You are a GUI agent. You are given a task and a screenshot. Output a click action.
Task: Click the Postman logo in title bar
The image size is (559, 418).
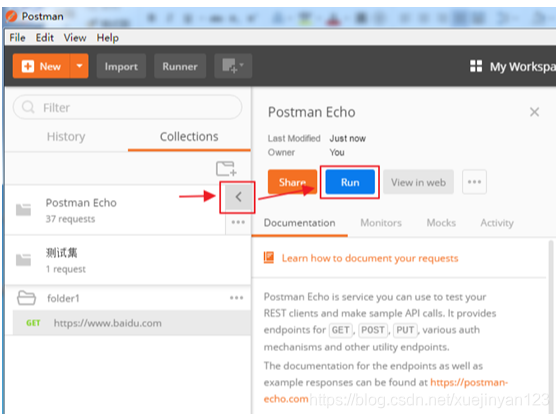(11, 16)
